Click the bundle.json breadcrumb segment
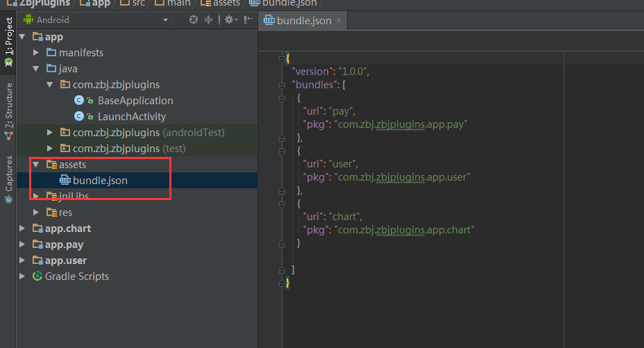This screenshot has height=348, width=644. tap(289, 3)
